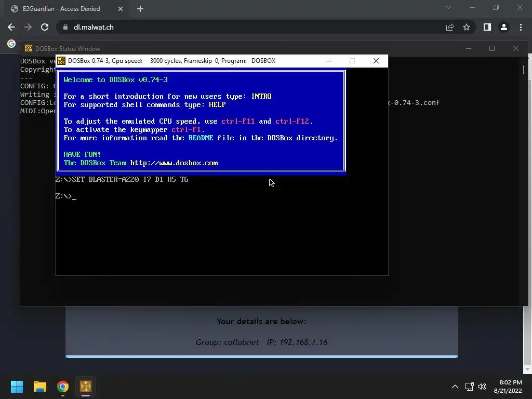The image size is (532, 399).
Task: Minimize the DOSBox 0.74-3 window
Action: pyautogui.click(x=329, y=61)
